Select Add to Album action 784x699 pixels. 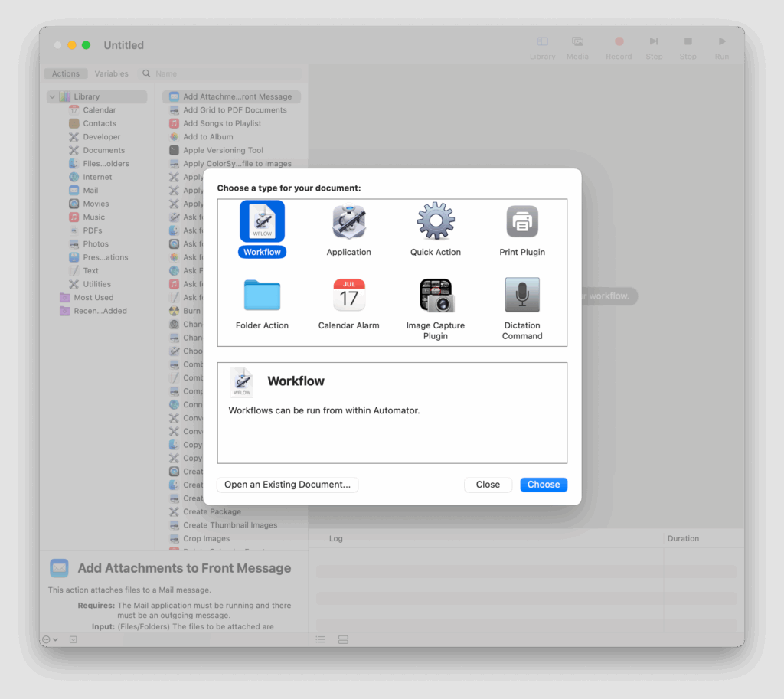tap(231, 136)
